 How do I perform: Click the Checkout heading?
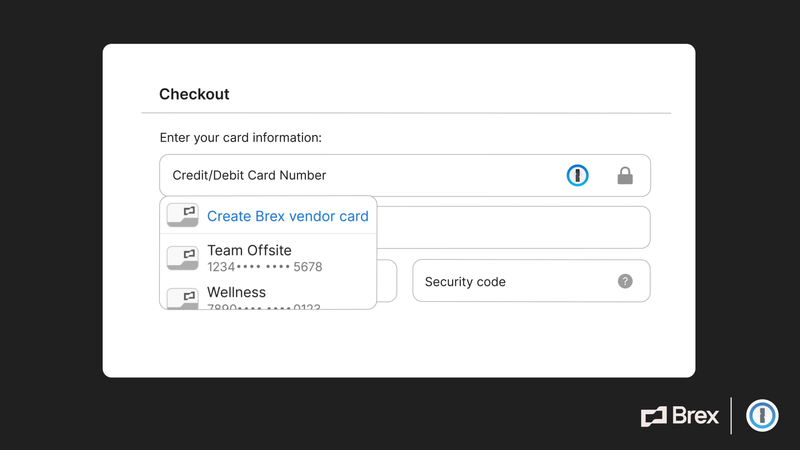(x=194, y=94)
